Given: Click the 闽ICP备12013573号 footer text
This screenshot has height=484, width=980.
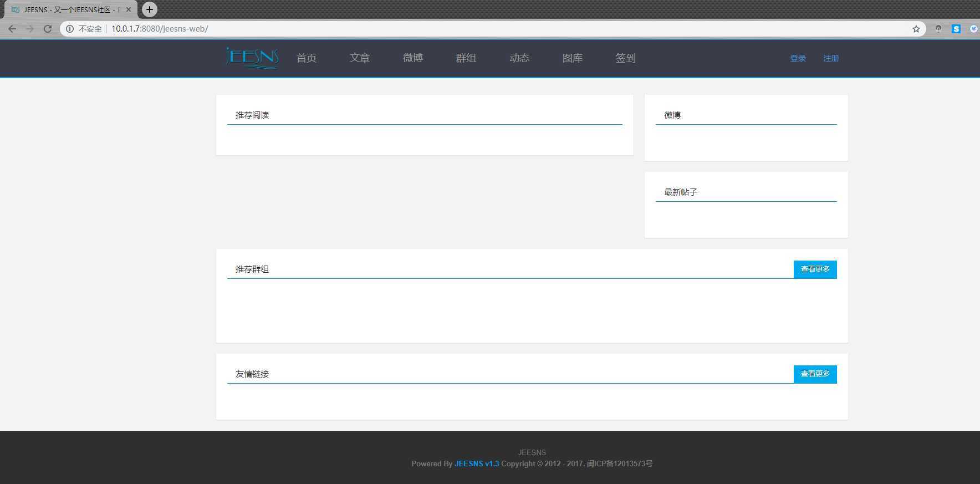Looking at the screenshot, I should [620, 463].
